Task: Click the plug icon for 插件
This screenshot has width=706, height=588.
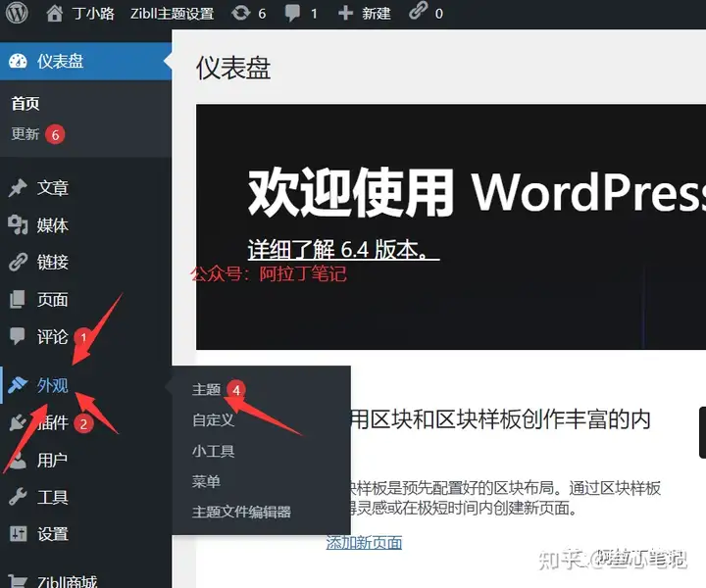Action: click(18, 423)
